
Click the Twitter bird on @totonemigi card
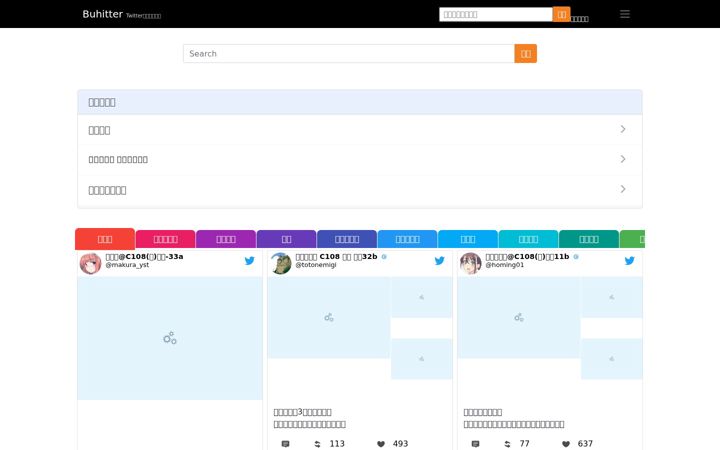pos(439,261)
